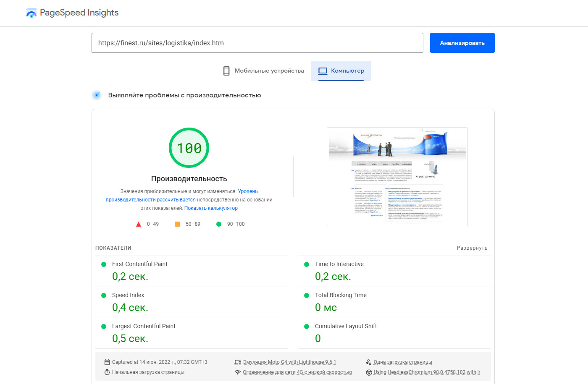Click the performance radar icon beside the heading
This screenshot has height=384, width=588.
pyautogui.click(x=97, y=95)
